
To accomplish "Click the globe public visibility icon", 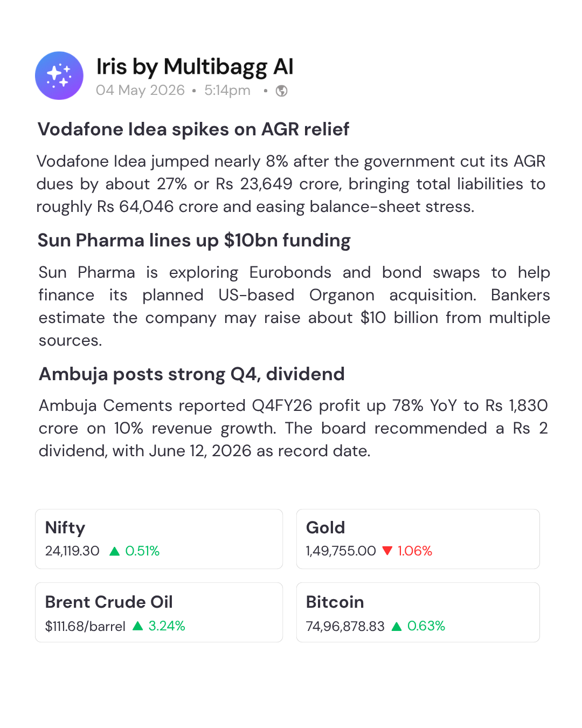I will point(281,91).
